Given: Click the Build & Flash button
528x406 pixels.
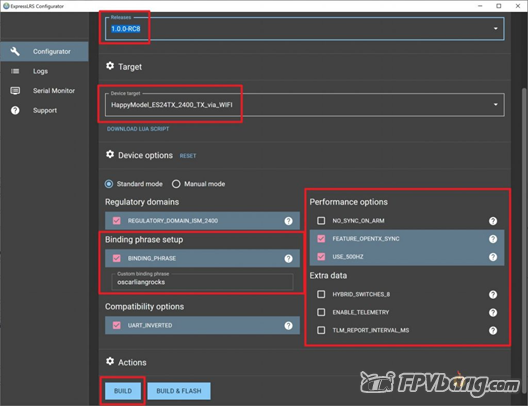Looking at the screenshot, I should point(179,391).
